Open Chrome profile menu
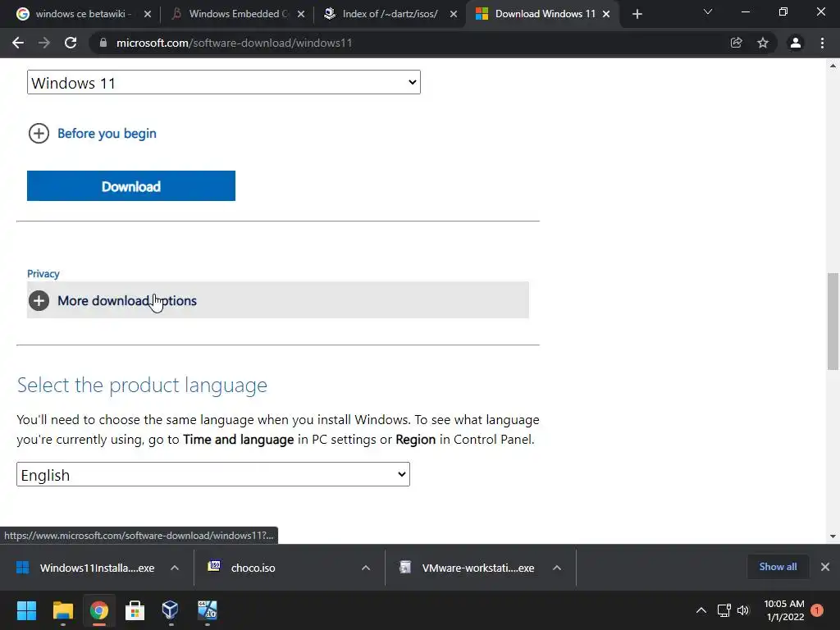The image size is (840, 630). pos(796,43)
